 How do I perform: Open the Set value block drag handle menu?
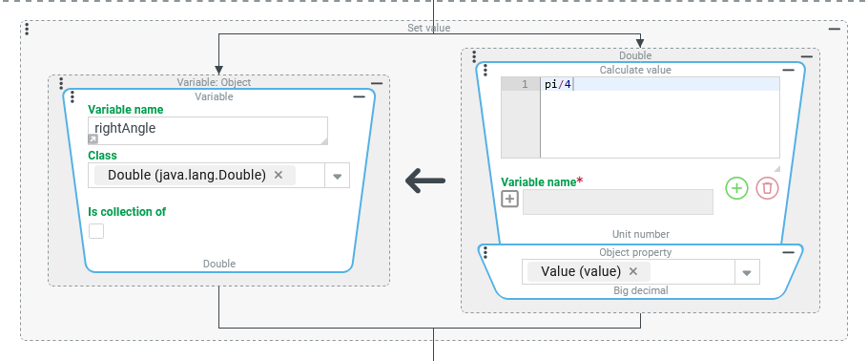pos(27,29)
